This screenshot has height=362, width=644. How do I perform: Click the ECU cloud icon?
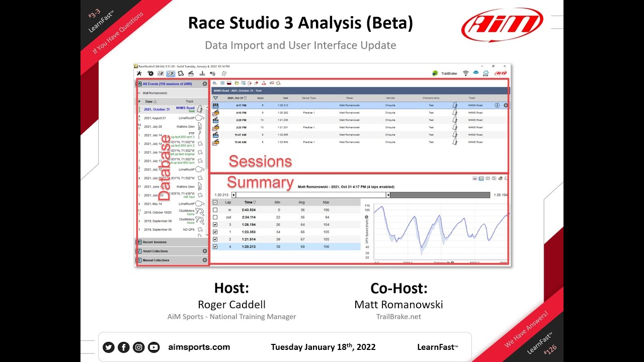(486, 73)
